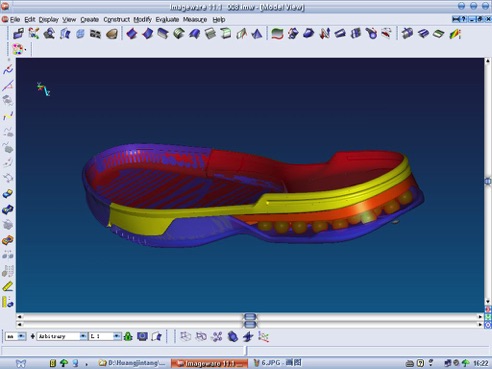Image resolution: width=492 pixels, height=369 pixels.
Task: Toggle the blue monitor display icon
Action: [x=142, y=336]
